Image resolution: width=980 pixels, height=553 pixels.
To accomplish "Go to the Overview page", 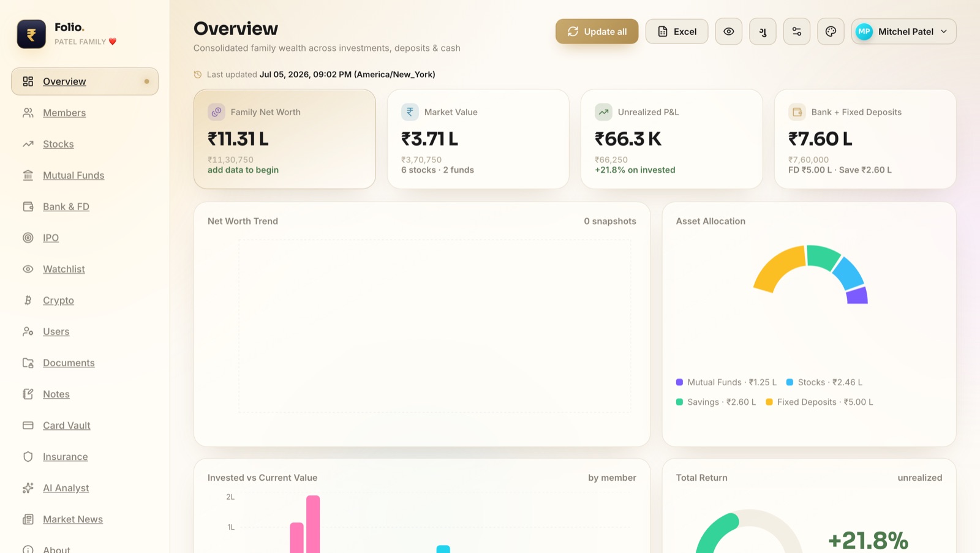I will (85, 81).
